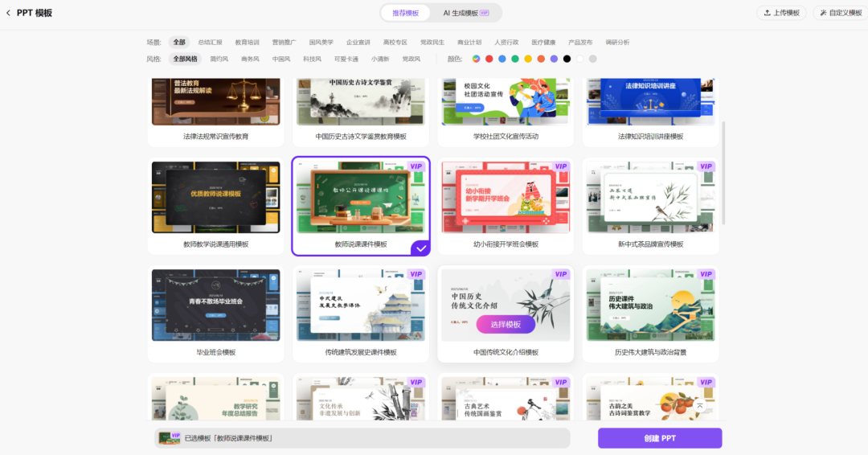The width and height of the screenshot is (868, 455).
Task: Select the 传统建筑发展史课件模板 thumbnail
Action: tap(361, 305)
